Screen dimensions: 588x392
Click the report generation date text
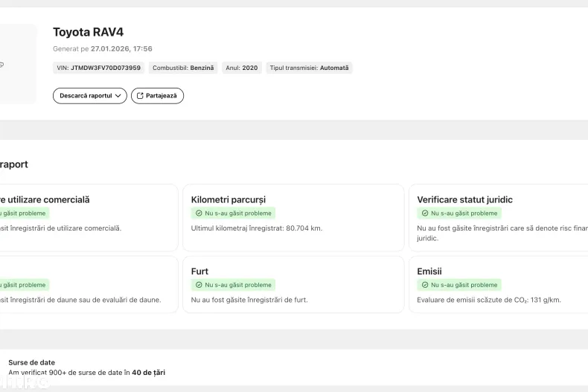pyautogui.click(x=103, y=49)
